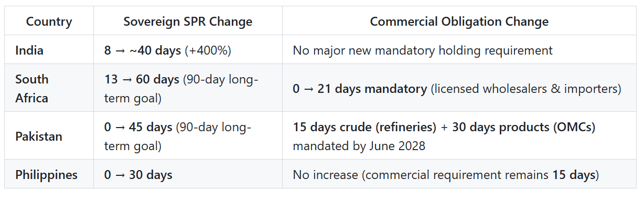Select the Philippines country cell
Viewport: 644px width, 200px height.
click(x=49, y=174)
